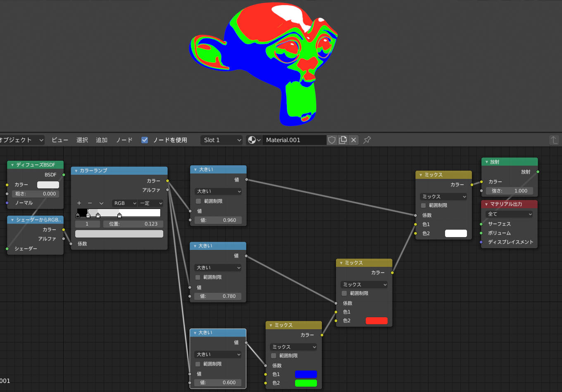Unlink material with the X icon
Screen dimensions: 562x392
(x=353, y=140)
